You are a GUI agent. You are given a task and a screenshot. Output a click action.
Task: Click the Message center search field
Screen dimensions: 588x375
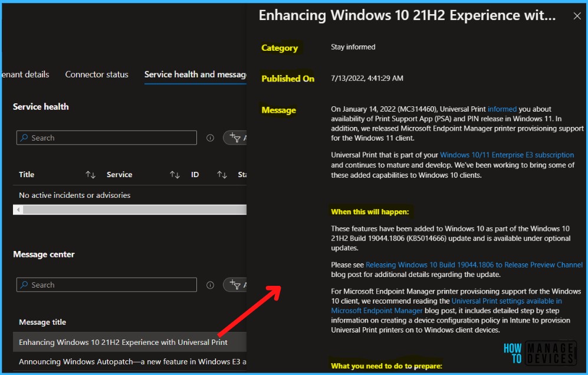click(107, 285)
